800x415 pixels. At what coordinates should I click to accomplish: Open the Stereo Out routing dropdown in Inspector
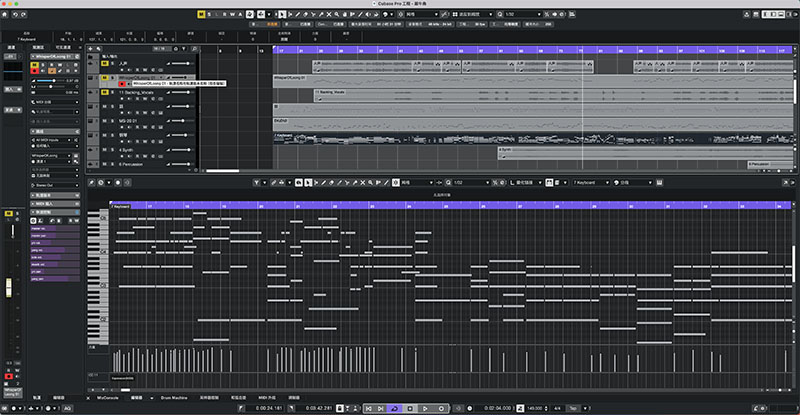(55, 185)
